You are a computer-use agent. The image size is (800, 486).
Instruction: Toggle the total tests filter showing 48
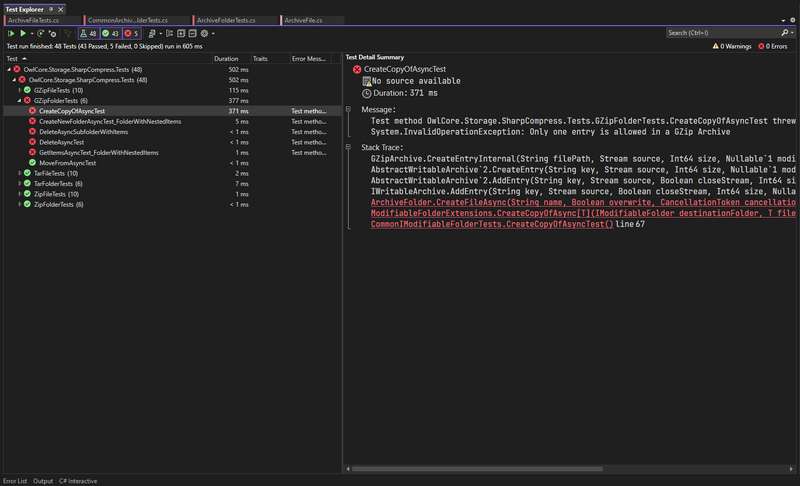88,33
